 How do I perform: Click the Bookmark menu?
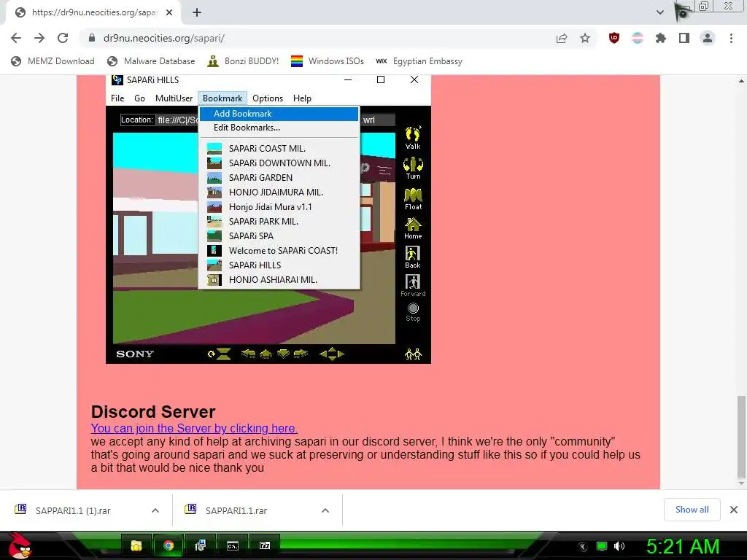(222, 98)
